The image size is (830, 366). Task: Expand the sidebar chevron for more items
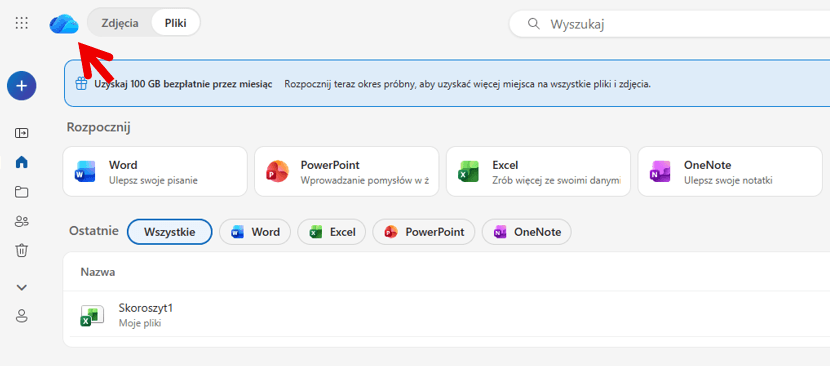[21, 288]
